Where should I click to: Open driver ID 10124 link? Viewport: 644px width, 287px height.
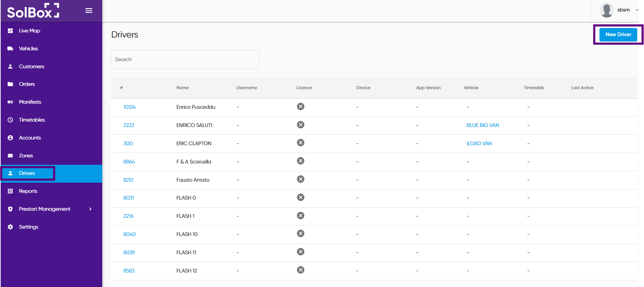pos(129,107)
